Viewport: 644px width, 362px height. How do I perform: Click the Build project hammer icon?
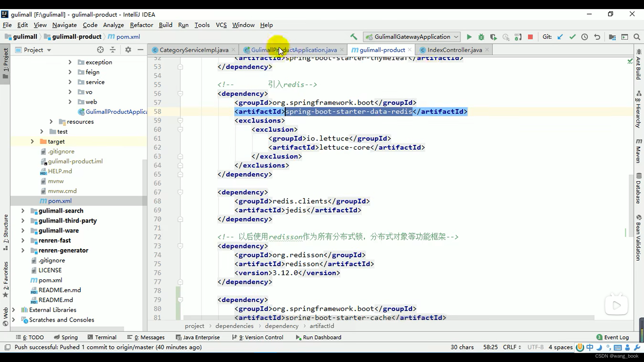click(354, 37)
